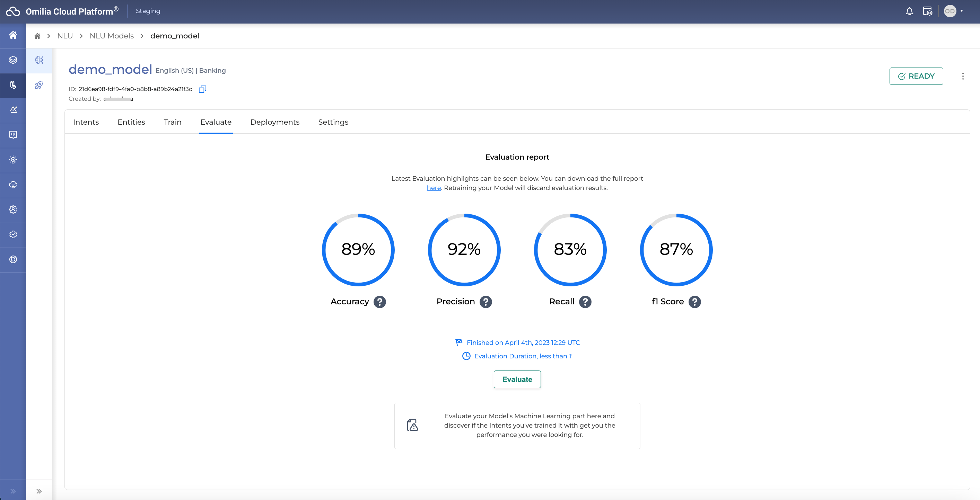This screenshot has width=980, height=500.
Task: Open the three-dot model options menu
Action: point(963,76)
